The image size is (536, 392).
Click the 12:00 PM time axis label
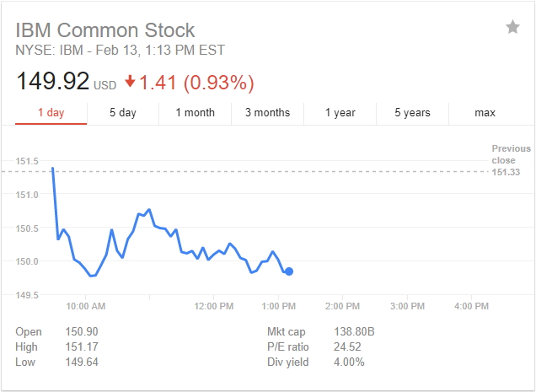tap(213, 306)
